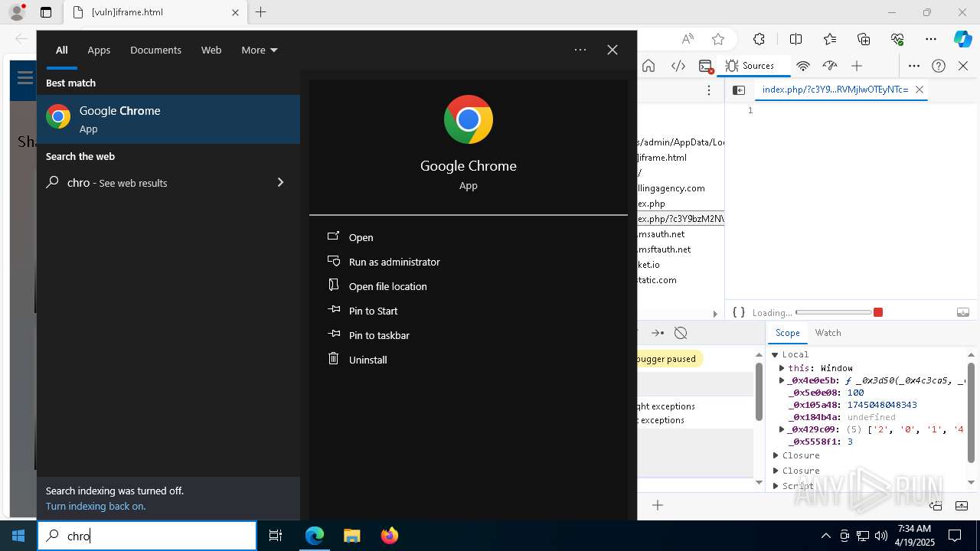
Task: Open Customize and control DevTools ellipsis
Action: click(x=913, y=66)
